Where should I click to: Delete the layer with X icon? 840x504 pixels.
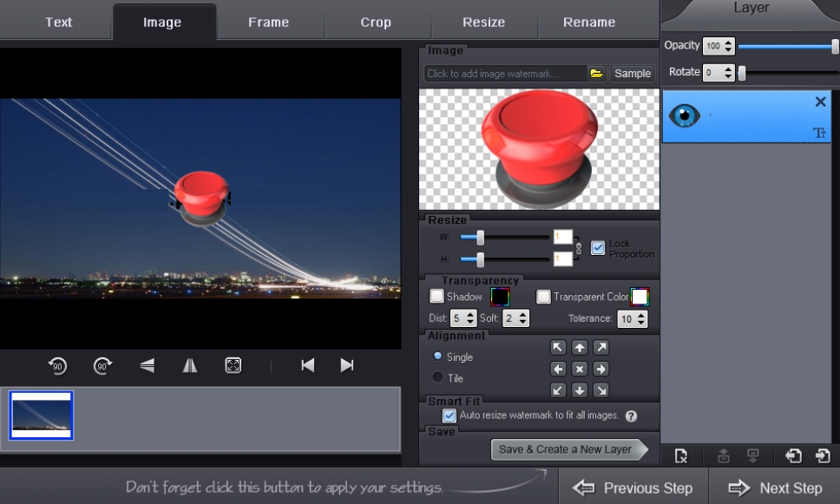coord(820,102)
